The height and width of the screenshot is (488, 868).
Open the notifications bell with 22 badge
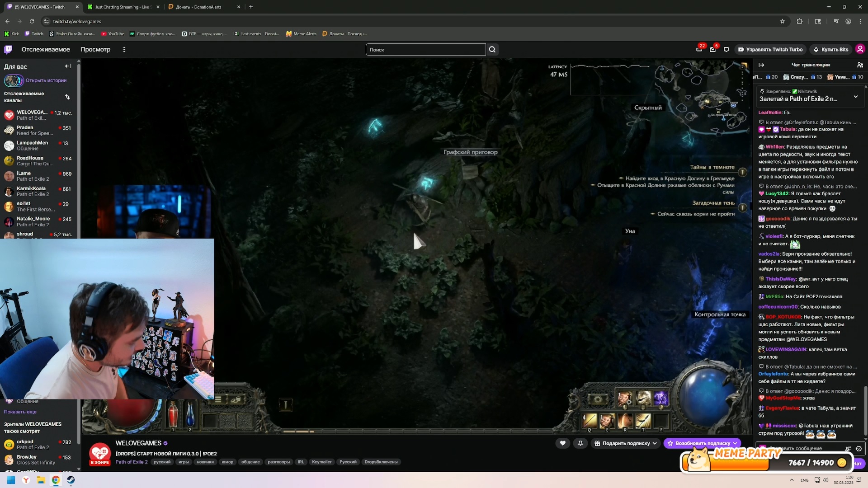[x=699, y=50]
